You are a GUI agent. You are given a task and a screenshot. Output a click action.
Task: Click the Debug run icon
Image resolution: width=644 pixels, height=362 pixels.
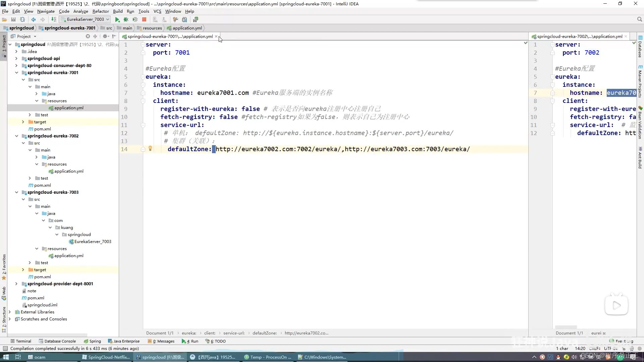click(126, 19)
